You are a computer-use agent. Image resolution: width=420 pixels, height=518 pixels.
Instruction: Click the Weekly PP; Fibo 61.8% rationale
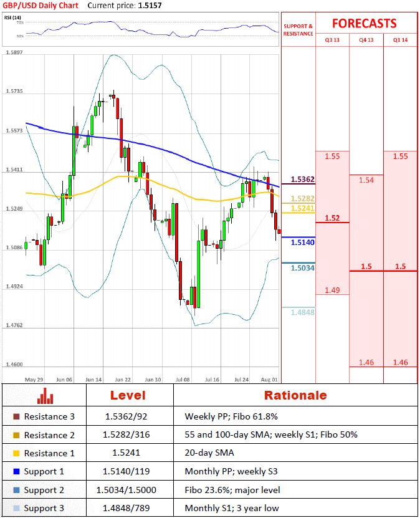pyautogui.click(x=231, y=416)
